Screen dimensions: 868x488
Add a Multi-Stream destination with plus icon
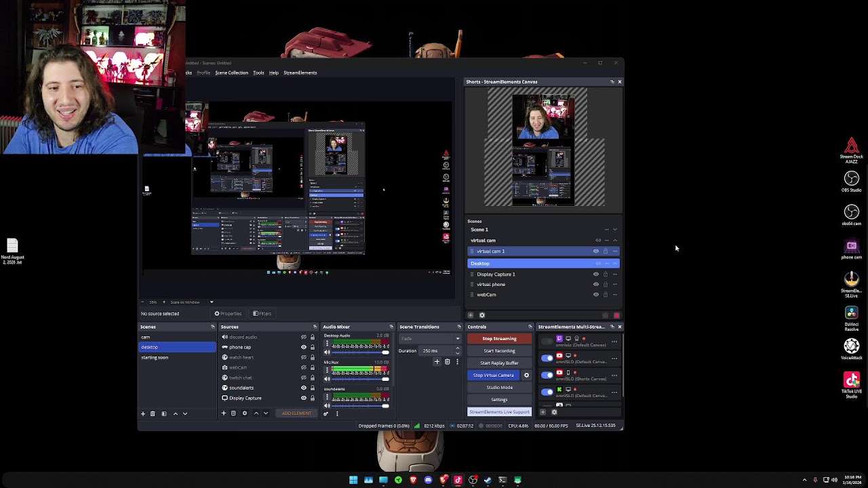542,412
